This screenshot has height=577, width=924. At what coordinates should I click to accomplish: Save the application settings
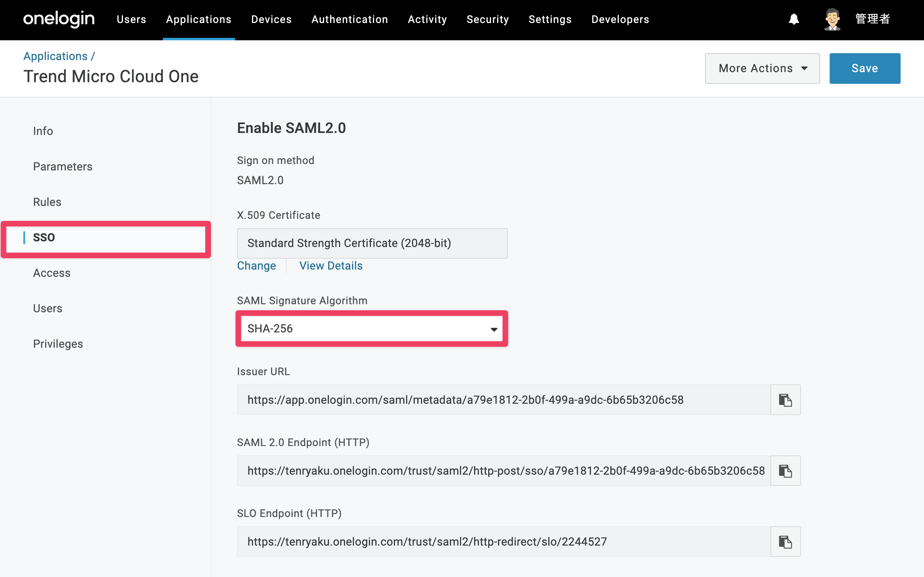pyautogui.click(x=865, y=68)
